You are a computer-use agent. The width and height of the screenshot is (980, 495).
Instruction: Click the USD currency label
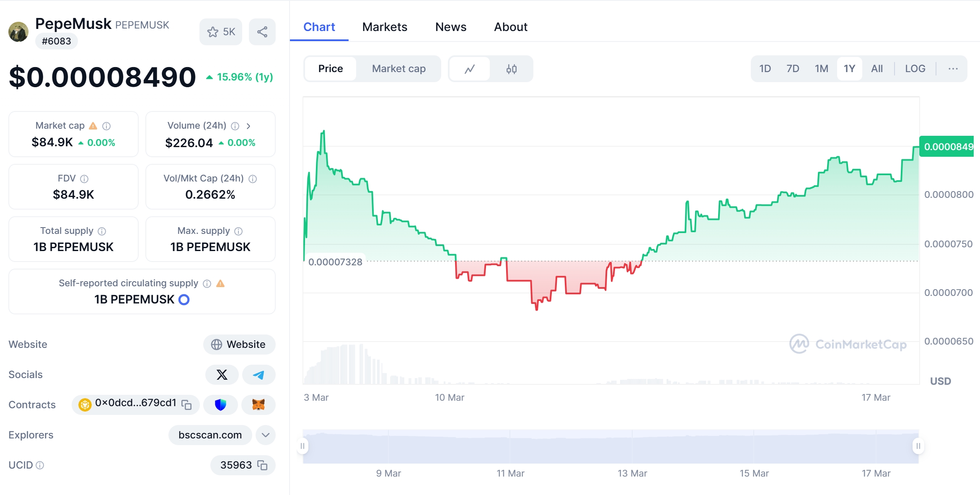point(941,381)
